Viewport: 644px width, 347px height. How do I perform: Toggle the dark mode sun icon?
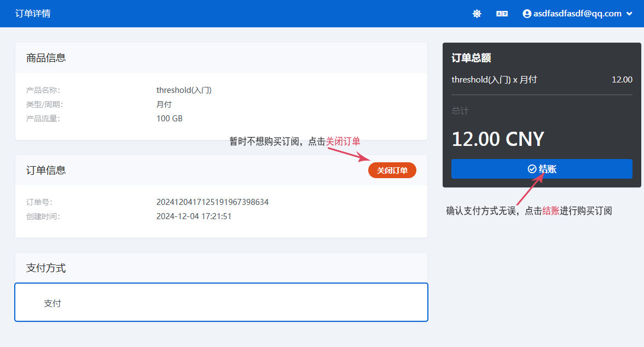[x=477, y=14]
